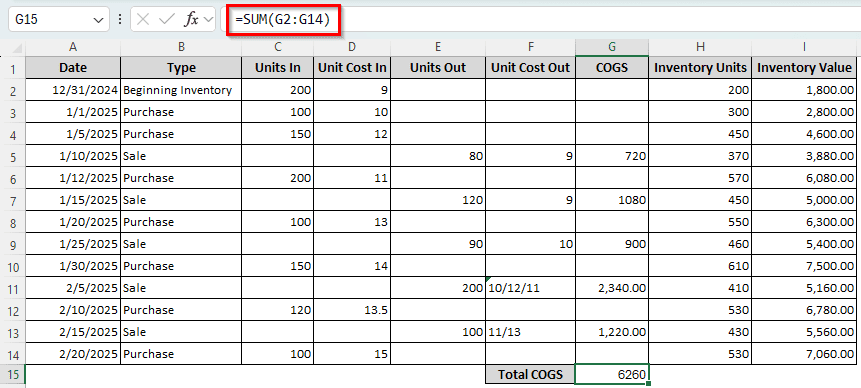Viewport: 861px width, 388px height.
Task: Click the Inventory Units cell 610
Action: (700, 266)
